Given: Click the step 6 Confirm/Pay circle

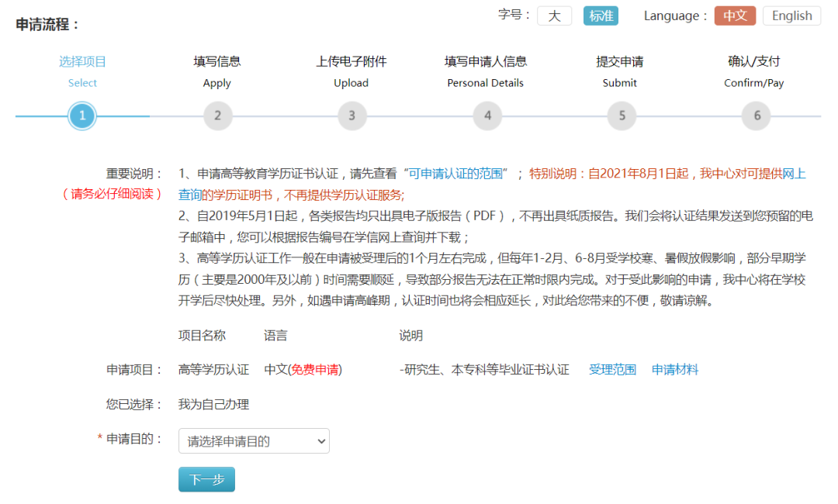Looking at the screenshot, I should click(756, 116).
